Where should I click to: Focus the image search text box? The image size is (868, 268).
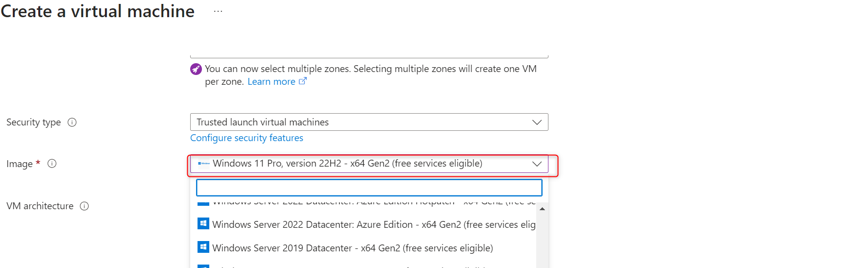pos(369,188)
